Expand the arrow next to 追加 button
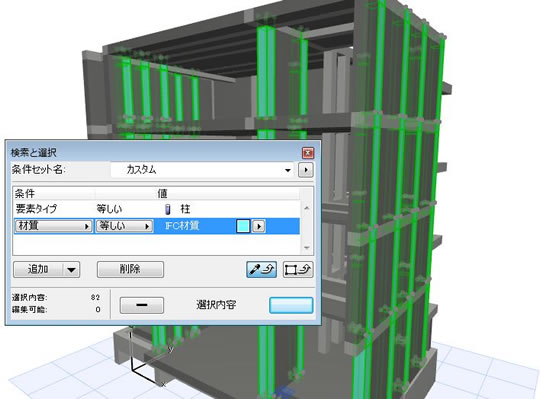The image size is (540, 399). point(71,270)
